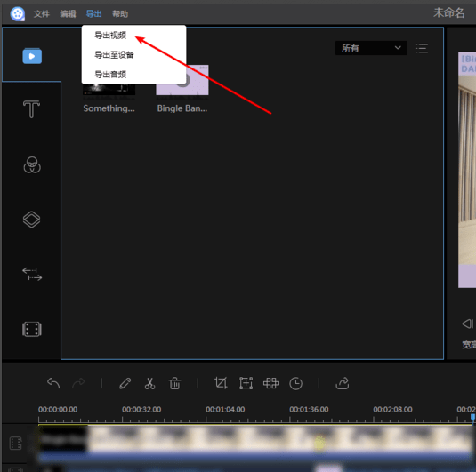Screen dimensions: 476x472
Task: Choose 导出视频 from export menu
Action: 110,36
